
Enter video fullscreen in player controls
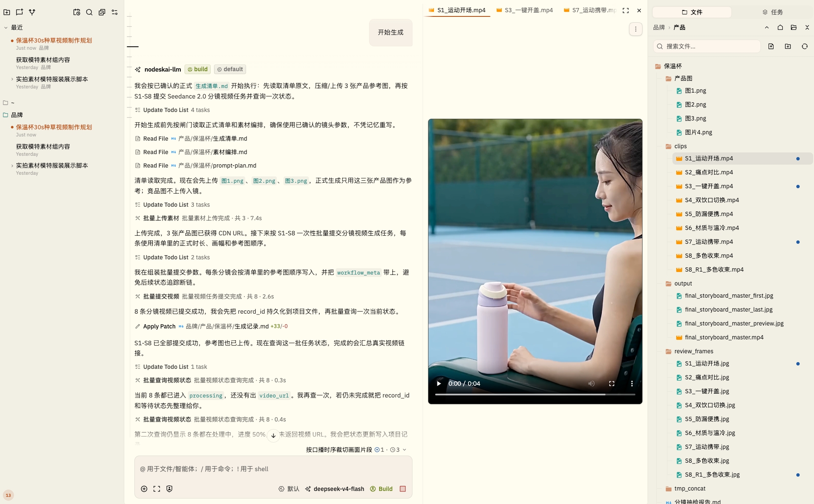(x=612, y=384)
